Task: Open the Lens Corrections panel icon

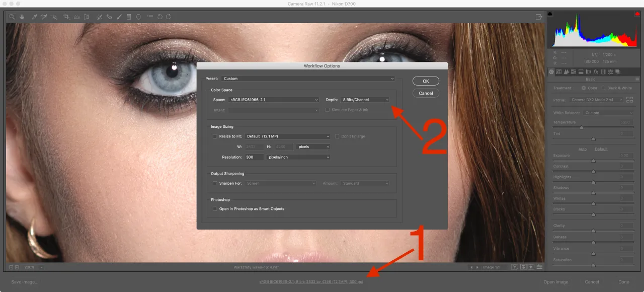Action: [x=588, y=72]
